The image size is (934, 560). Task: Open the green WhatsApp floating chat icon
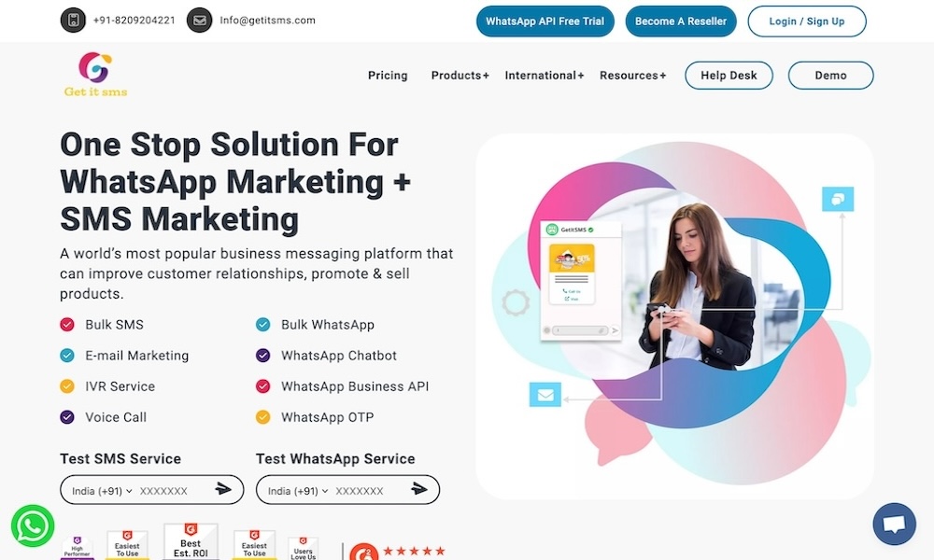(x=33, y=526)
